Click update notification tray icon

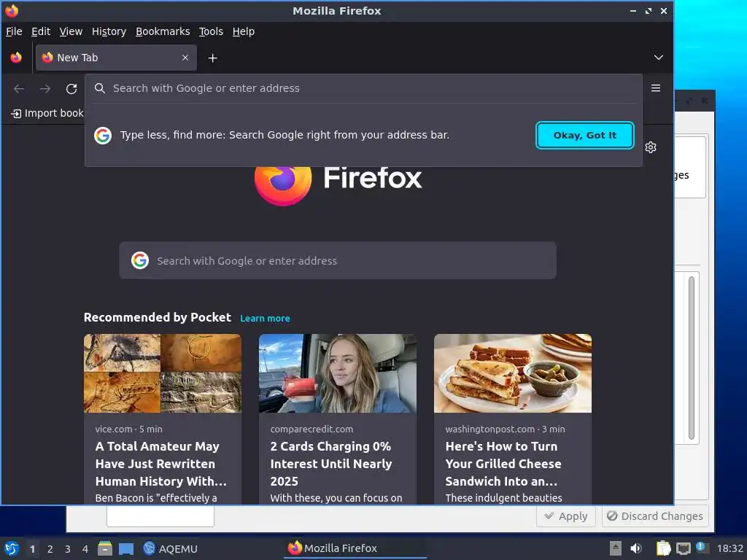pos(702,547)
